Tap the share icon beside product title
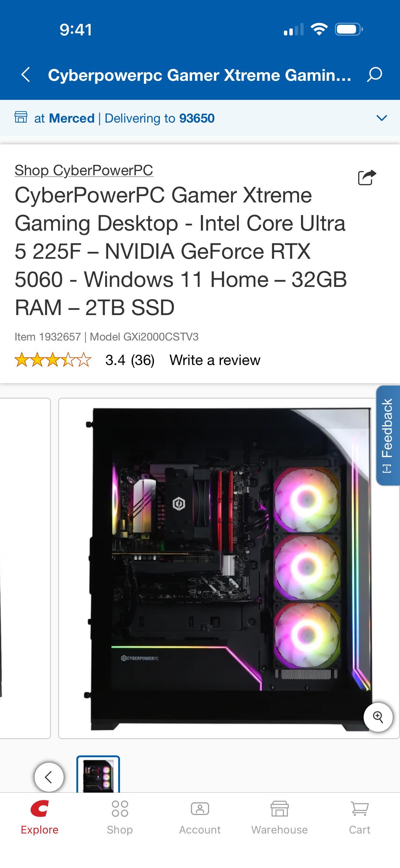This screenshot has width=400, height=868. tap(367, 177)
